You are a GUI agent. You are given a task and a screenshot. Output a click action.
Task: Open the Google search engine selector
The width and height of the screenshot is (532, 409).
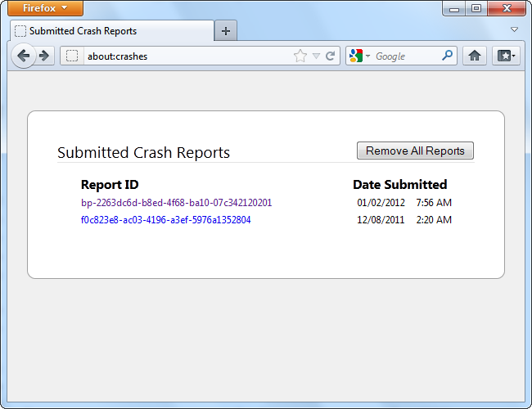(x=359, y=56)
